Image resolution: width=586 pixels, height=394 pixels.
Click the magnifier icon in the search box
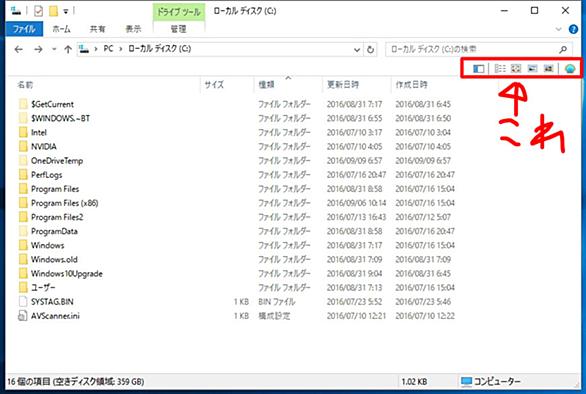(x=563, y=49)
